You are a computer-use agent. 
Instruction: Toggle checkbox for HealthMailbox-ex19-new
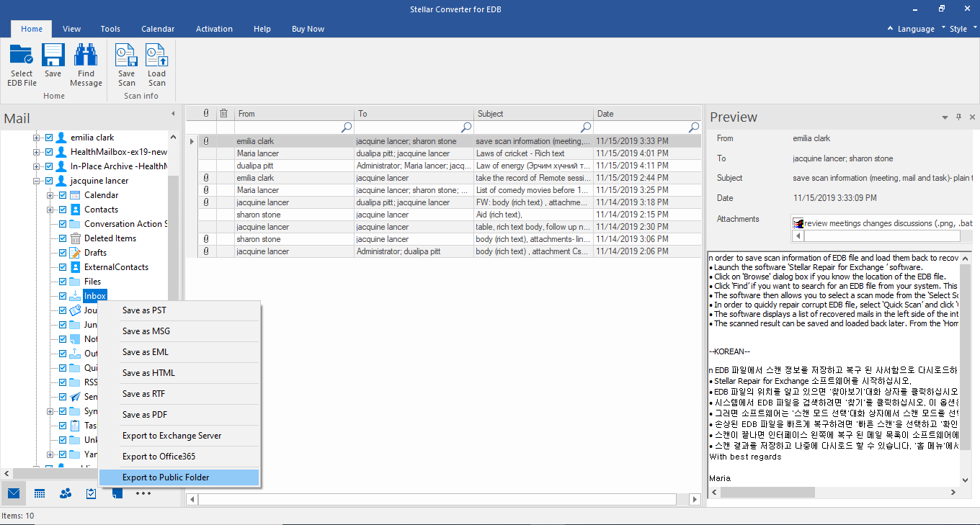point(49,152)
